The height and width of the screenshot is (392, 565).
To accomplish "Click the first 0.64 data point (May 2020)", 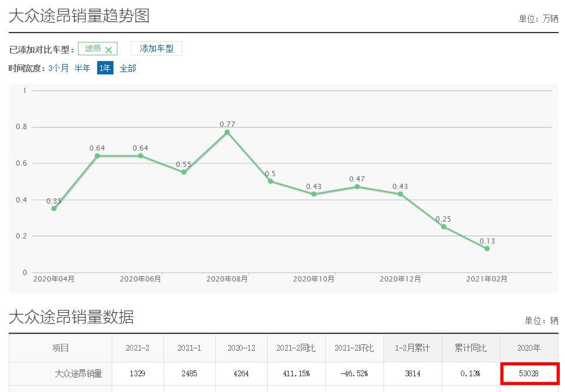I will [x=97, y=156].
